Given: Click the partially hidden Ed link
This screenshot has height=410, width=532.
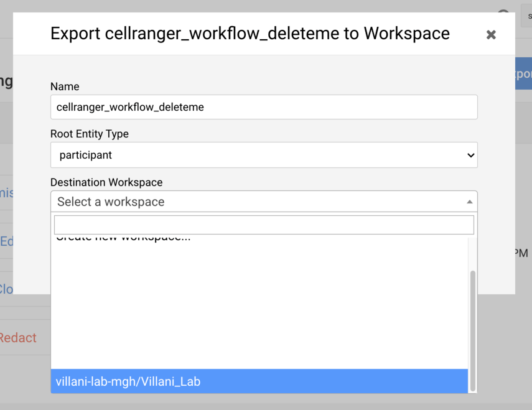Looking at the screenshot, I should (6, 241).
